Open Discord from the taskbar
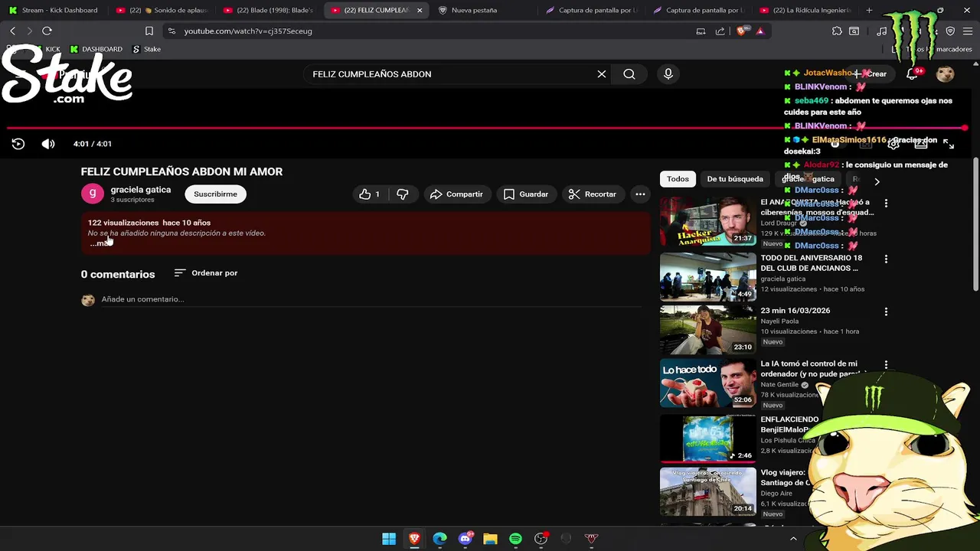Screen dimensions: 980x551 click(465, 539)
